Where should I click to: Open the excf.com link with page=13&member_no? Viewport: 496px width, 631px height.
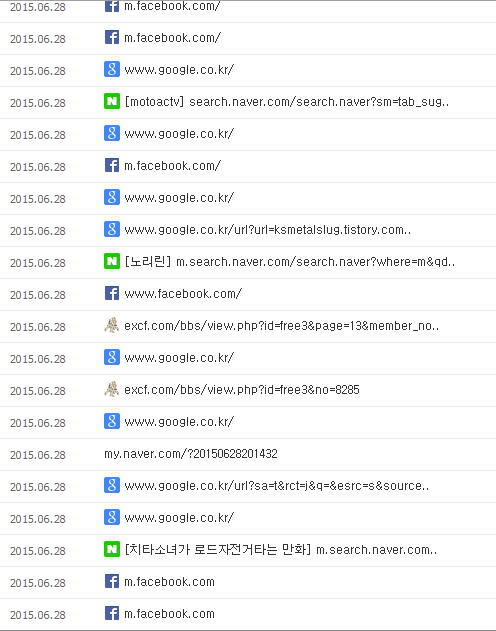282,326
